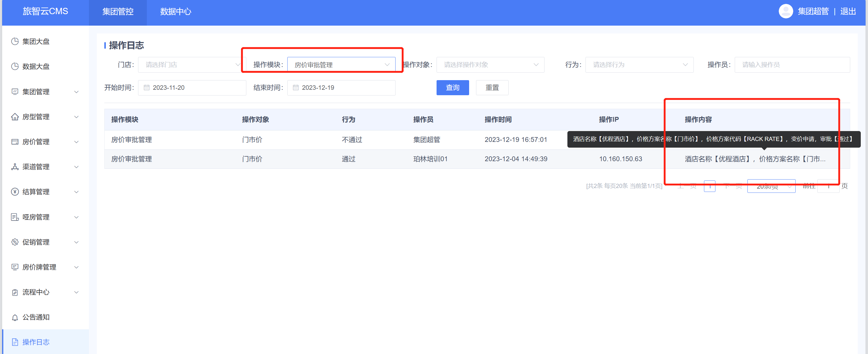Select 操作日志 in the sidebar

(x=46, y=342)
